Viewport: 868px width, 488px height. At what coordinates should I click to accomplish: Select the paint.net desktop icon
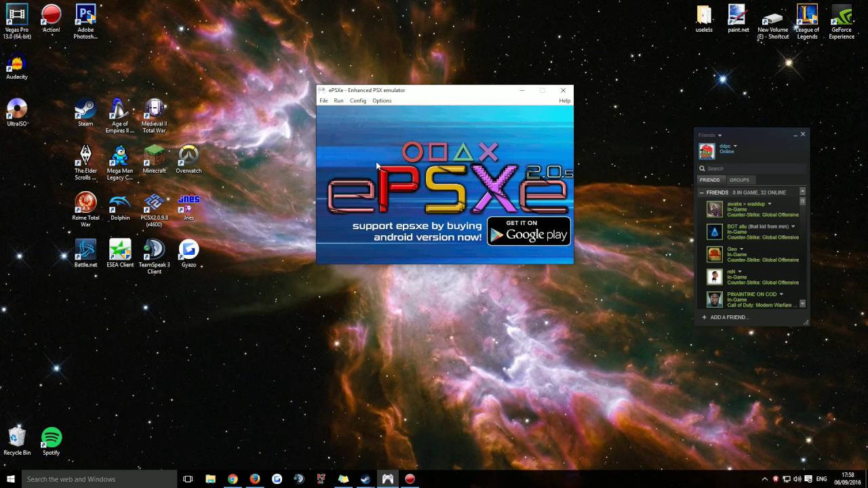point(738,18)
